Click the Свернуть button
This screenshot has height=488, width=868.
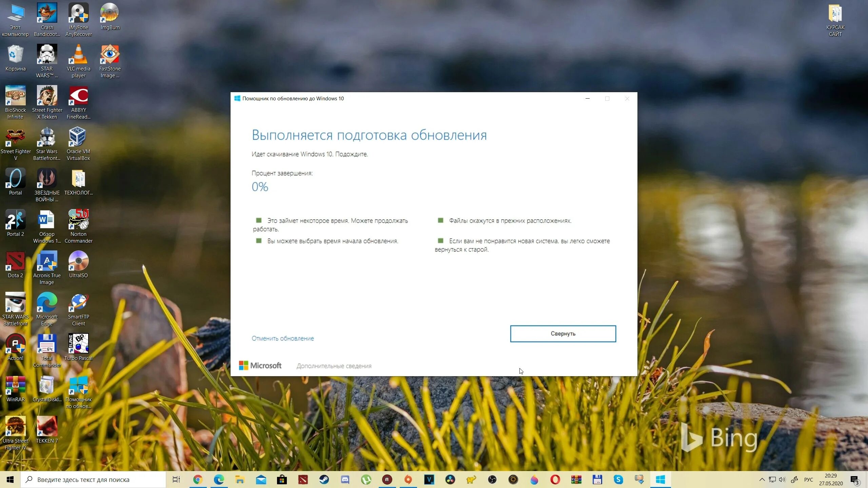[x=563, y=333]
